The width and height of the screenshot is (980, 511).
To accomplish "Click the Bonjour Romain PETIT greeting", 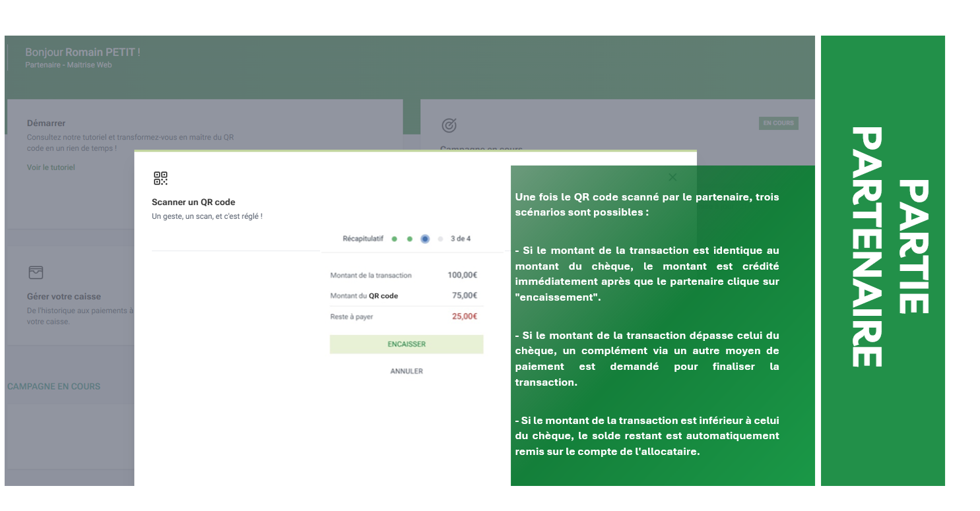I will pyautogui.click(x=82, y=52).
